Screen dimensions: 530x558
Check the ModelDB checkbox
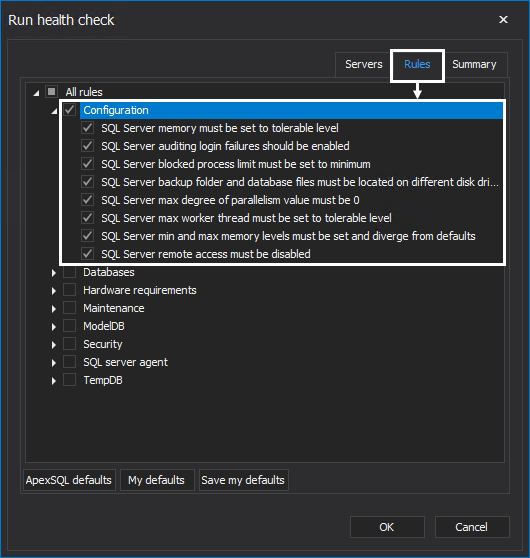tap(69, 326)
